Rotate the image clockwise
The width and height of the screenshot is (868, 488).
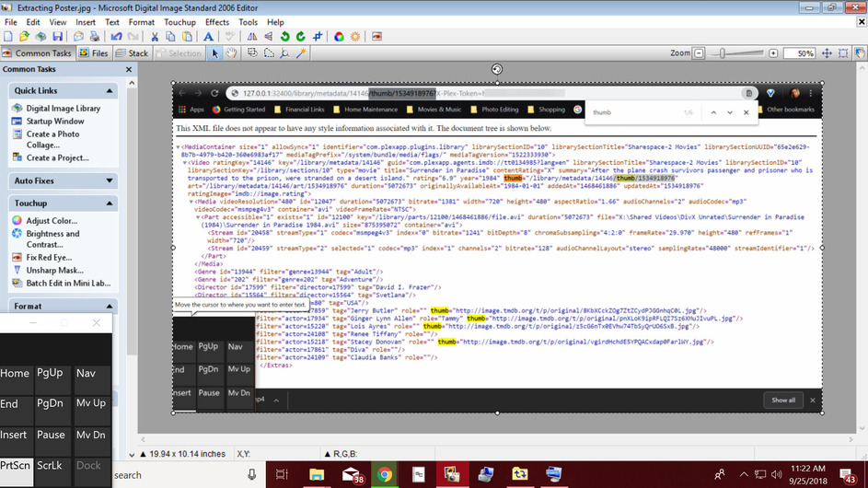(301, 37)
